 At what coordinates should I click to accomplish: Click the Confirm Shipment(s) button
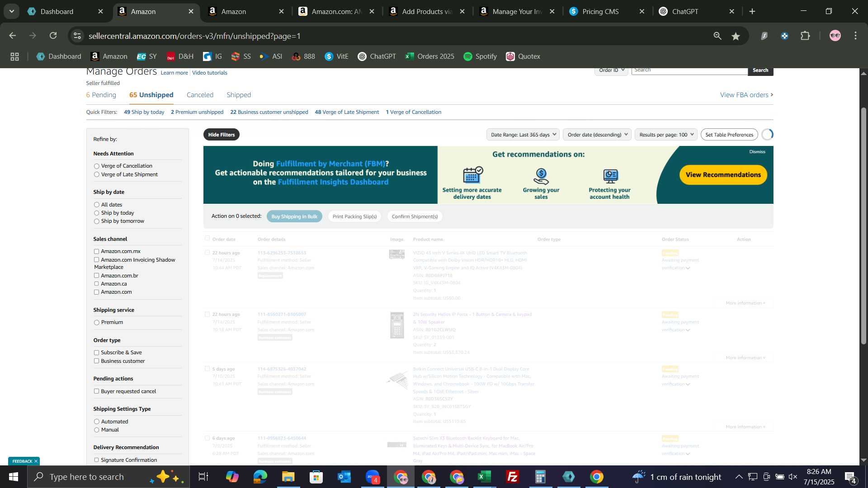click(415, 216)
